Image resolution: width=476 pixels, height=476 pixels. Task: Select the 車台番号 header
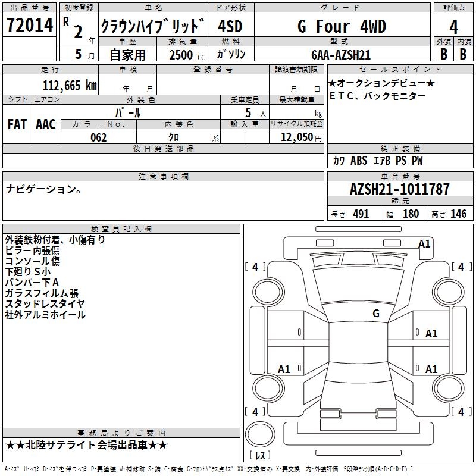point(400,176)
